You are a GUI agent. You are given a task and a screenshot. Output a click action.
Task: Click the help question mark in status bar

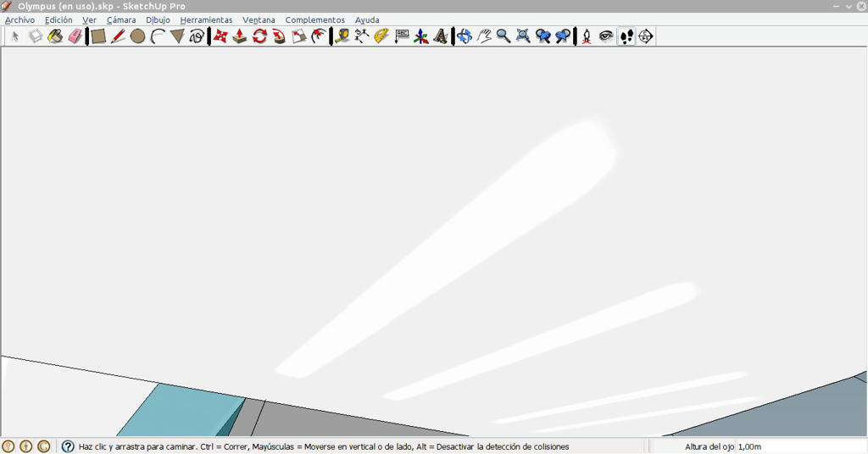(68, 446)
